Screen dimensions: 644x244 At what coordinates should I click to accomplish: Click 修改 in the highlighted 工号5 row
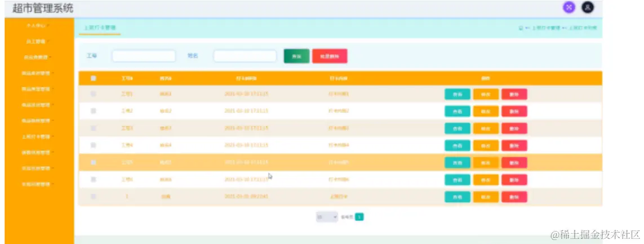pyautogui.click(x=486, y=163)
